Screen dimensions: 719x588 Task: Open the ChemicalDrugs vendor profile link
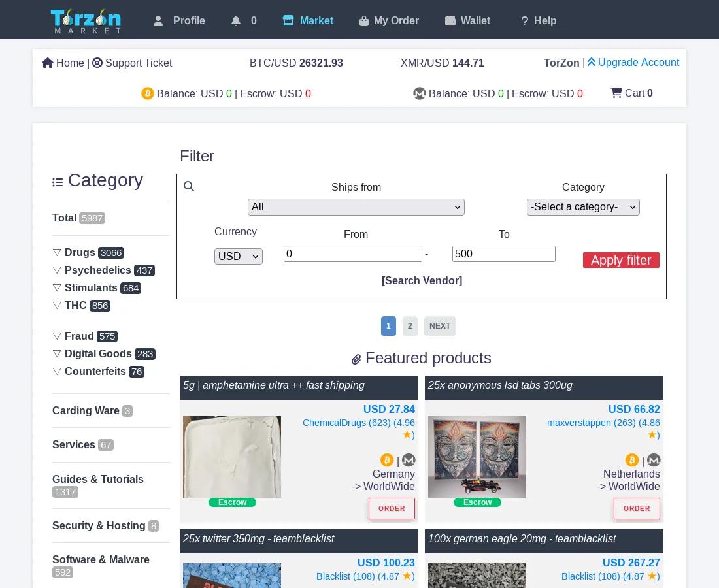[x=359, y=429]
